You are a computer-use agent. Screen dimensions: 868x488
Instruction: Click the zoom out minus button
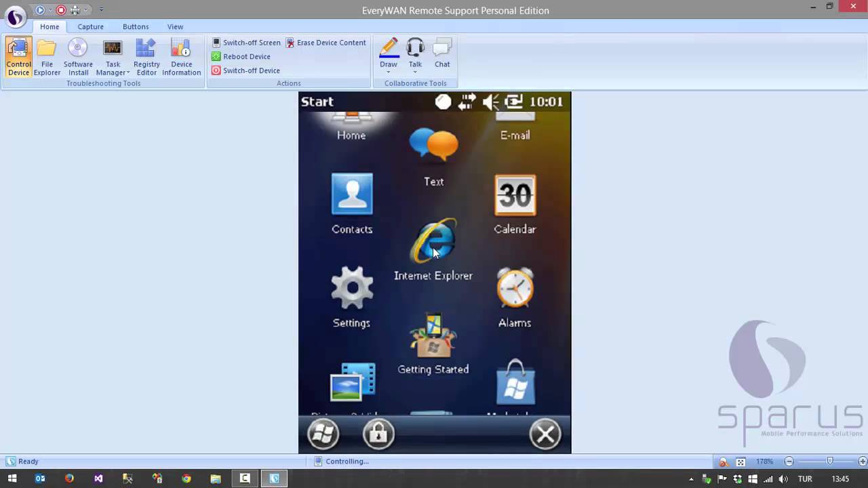click(x=789, y=462)
